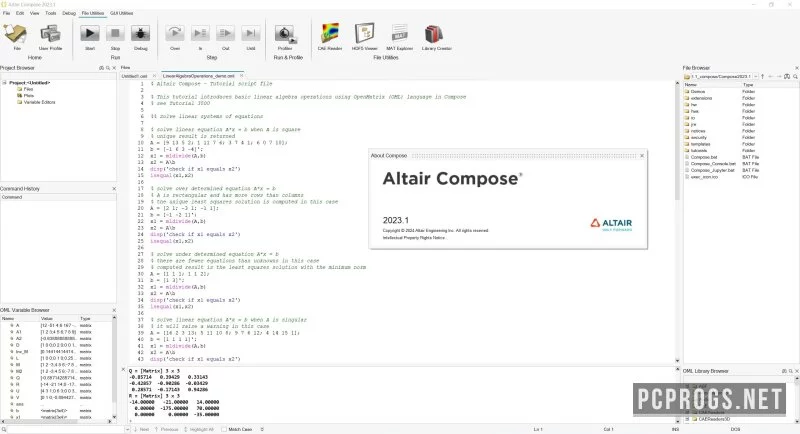Open the Profiler tool
This screenshot has height=434, width=800.
(x=285, y=35)
